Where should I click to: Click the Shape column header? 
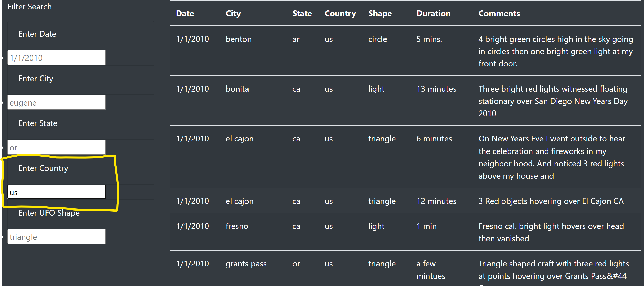[x=380, y=13]
